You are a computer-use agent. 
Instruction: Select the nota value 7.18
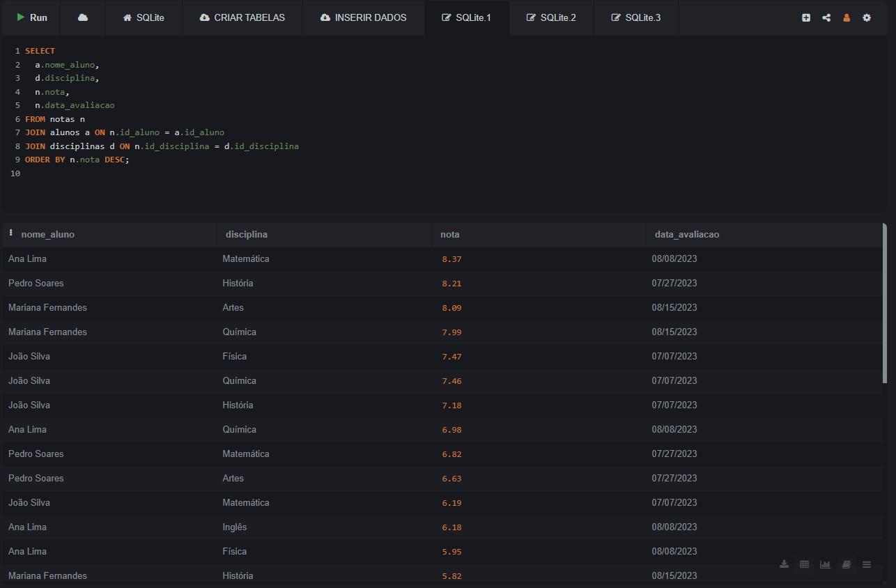tap(451, 405)
